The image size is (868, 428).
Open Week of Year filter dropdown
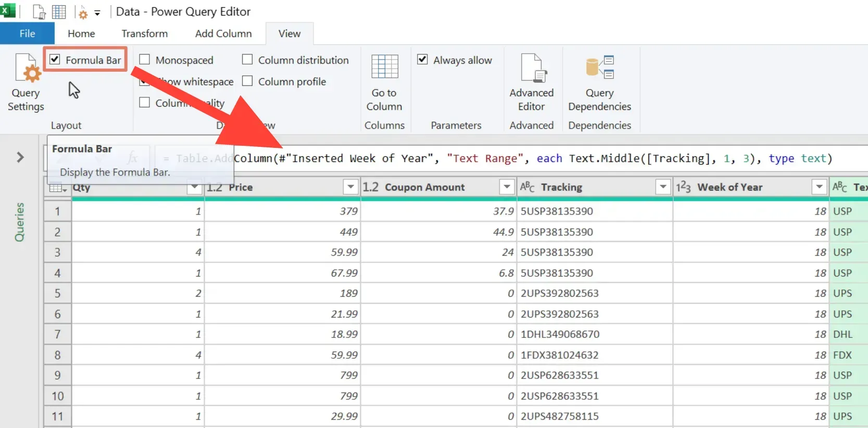819,187
